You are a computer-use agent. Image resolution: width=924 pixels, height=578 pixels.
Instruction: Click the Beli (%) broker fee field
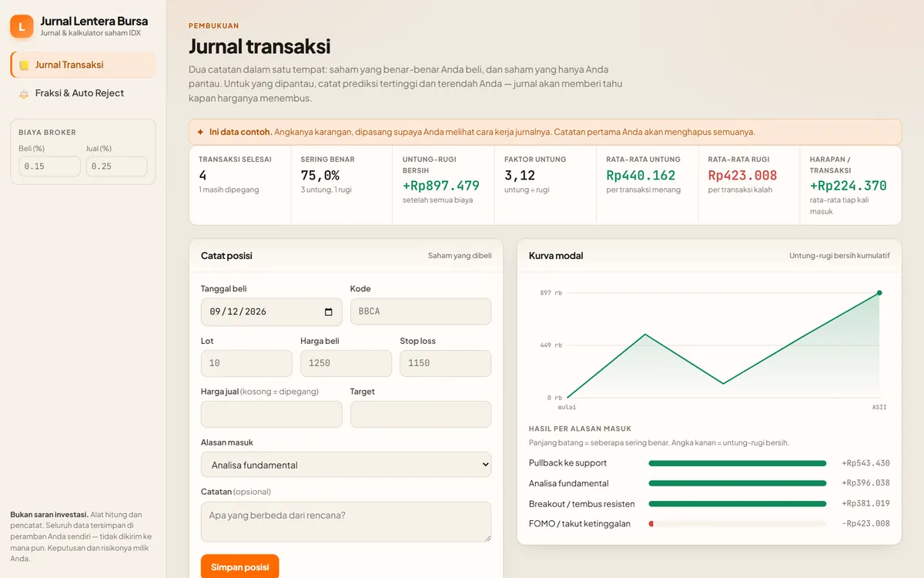pyautogui.click(x=49, y=166)
